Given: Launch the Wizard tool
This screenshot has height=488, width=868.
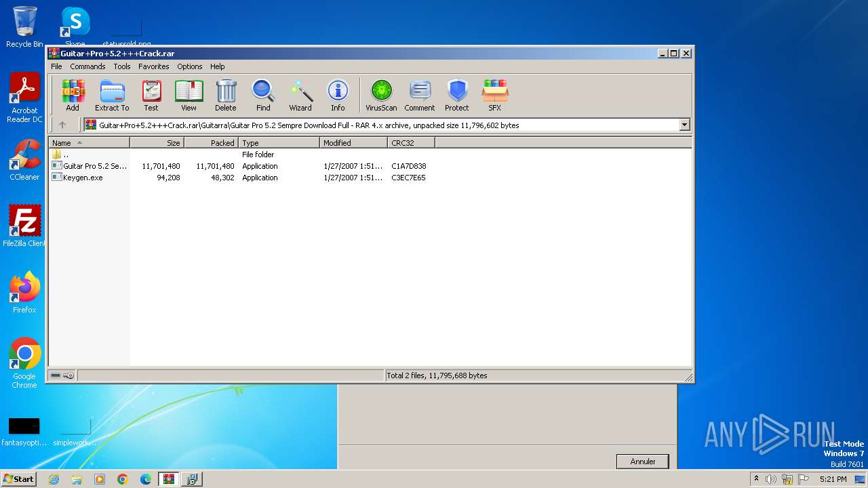Looking at the screenshot, I should [x=300, y=95].
